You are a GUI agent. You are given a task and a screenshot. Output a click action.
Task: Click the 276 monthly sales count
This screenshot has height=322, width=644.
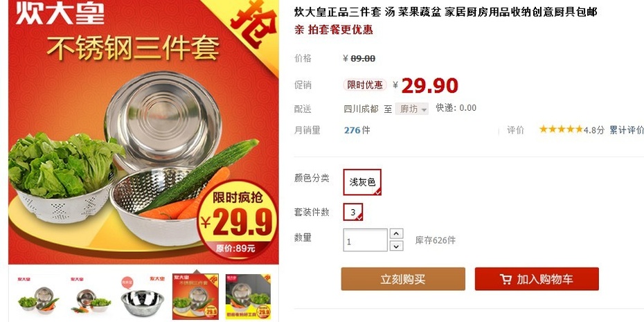coord(352,130)
